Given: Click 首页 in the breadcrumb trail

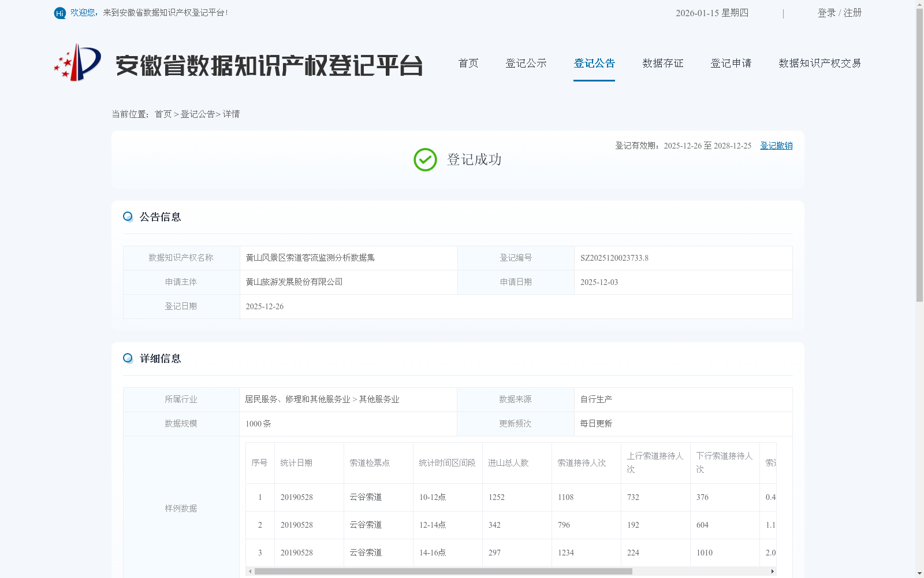Looking at the screenshot, I should pos(162,114).
